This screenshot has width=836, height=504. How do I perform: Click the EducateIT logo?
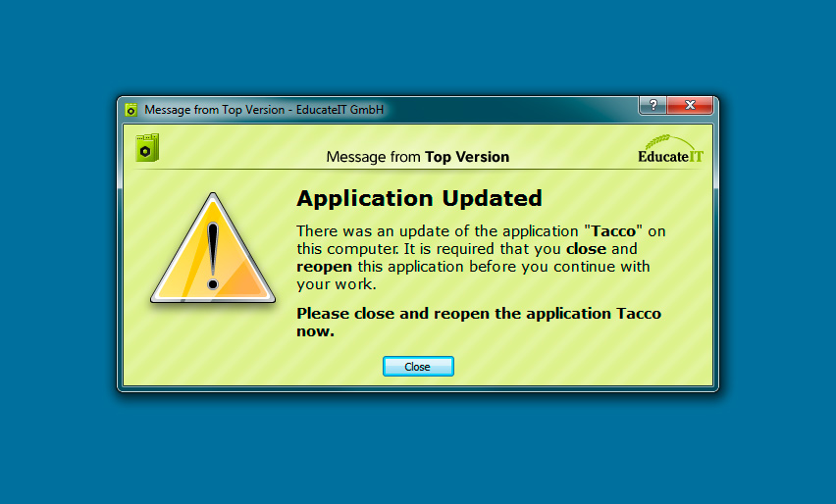click(671, 155)
